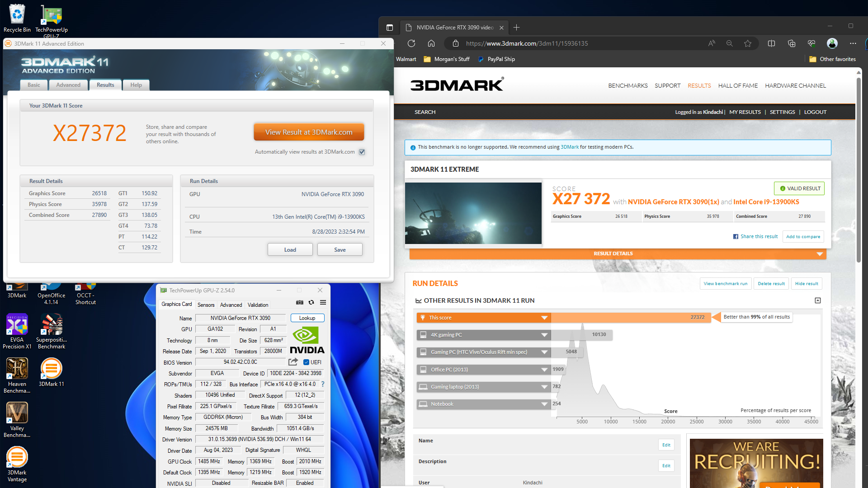
Task: Expand 4K gaming PC comparison dropdown
Action: coord(483,335)
